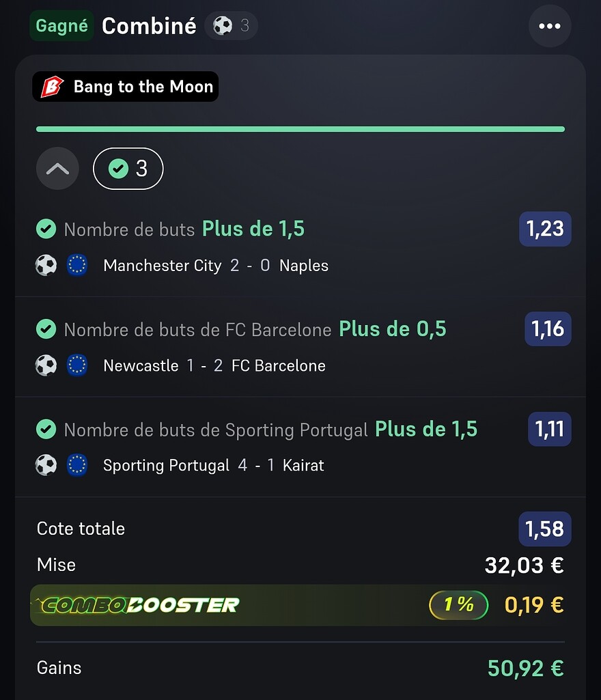
Task: Click league badge beside Manchester City
Action: (x=77, y=265)
